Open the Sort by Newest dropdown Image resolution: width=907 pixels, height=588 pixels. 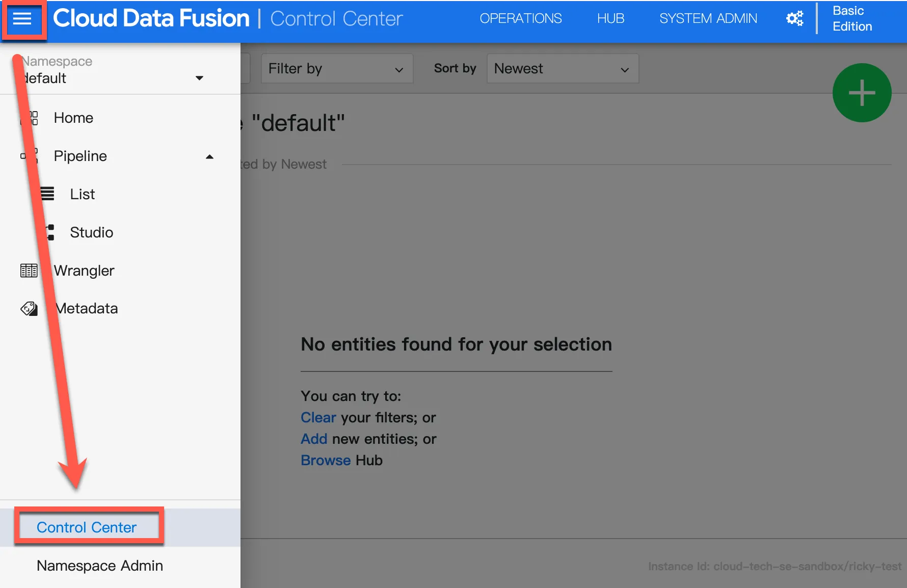[x=563, y=69]
